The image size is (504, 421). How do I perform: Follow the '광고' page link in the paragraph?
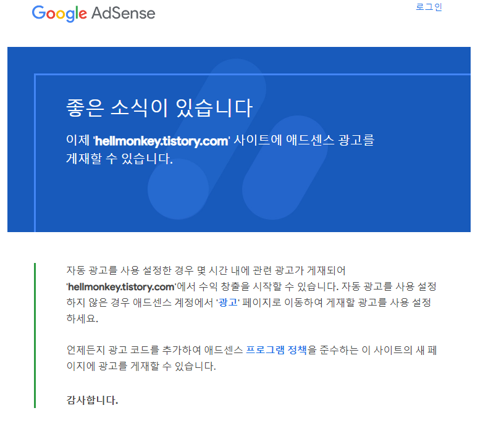click(x=228, y=302)
